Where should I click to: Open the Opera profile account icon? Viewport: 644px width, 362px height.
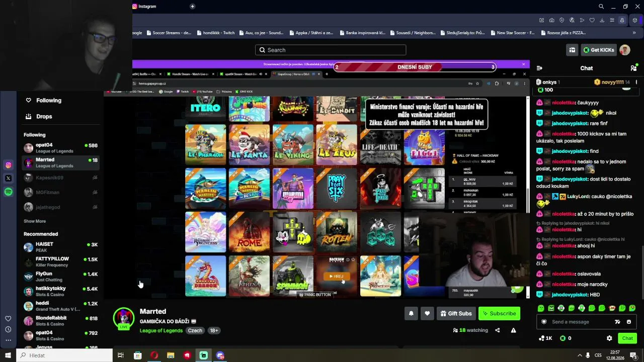[x=622, y=20]
